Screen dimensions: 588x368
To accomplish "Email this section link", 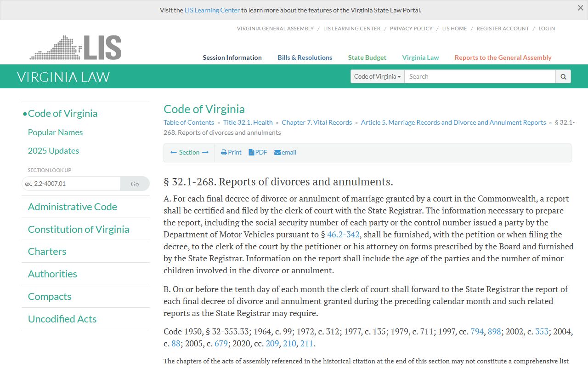I will click(285, 152).
